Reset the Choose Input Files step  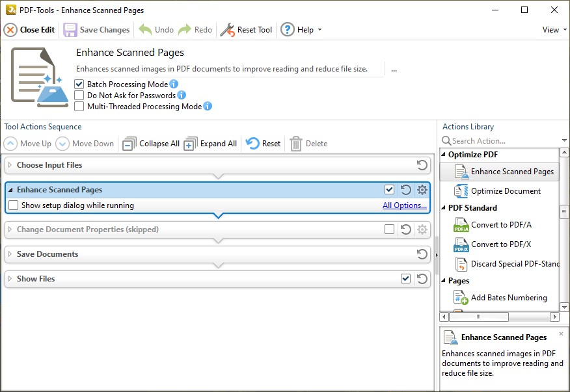click(x=422, y=165)
